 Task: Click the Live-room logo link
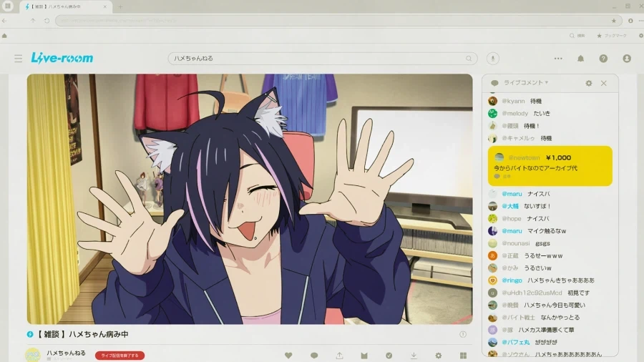(62, 58)
